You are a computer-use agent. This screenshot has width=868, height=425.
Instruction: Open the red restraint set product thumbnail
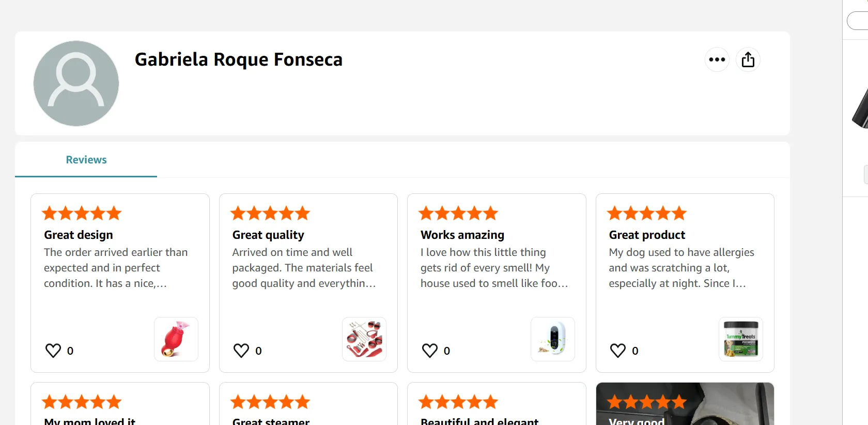[x=364, y=339]
